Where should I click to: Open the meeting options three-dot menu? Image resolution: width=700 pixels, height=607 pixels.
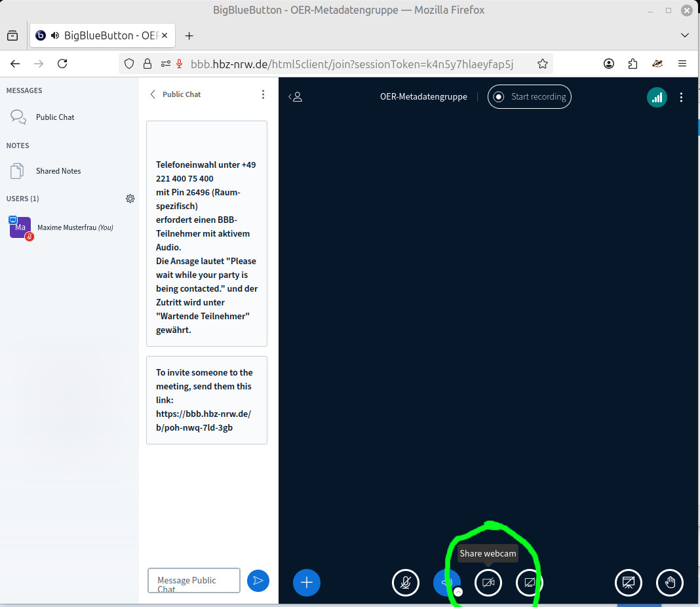(x=681, y=97)
